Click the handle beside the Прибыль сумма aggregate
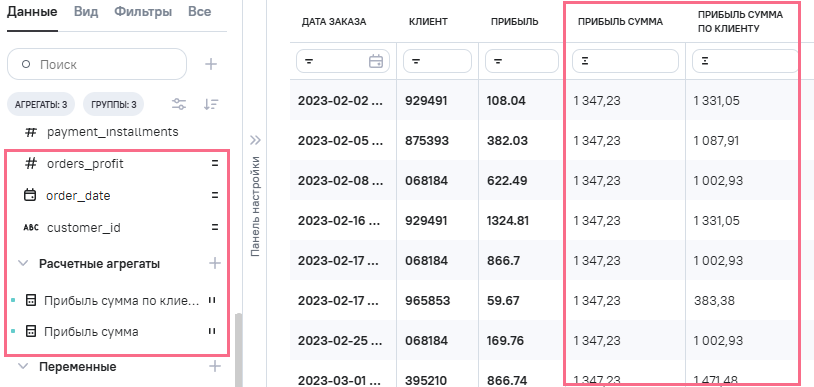The width and height of the screenshot is (814, 387). [x=212, y=331]
